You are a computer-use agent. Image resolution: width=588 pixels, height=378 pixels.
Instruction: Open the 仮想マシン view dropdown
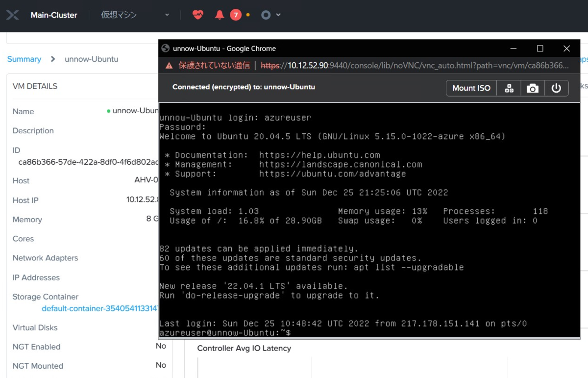click(135, 15)
